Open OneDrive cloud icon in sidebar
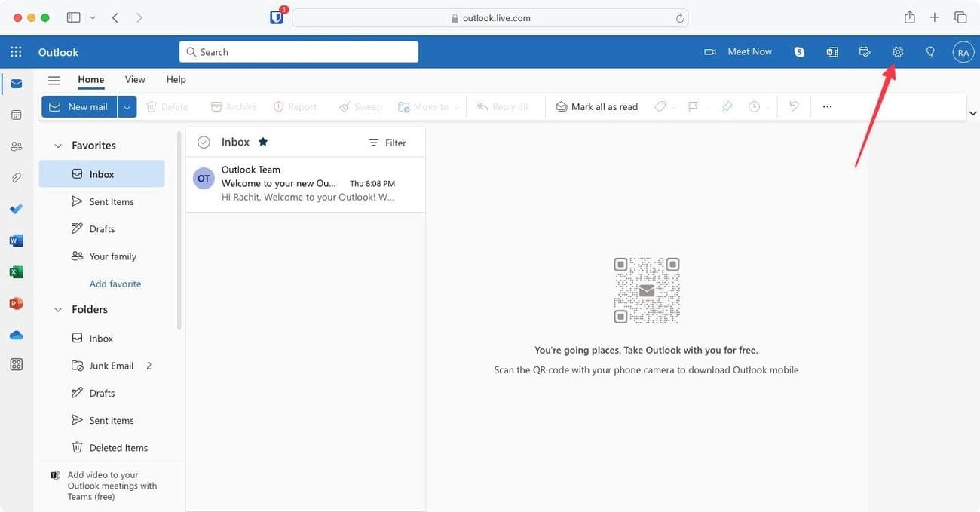Screen dimensions: 980x512 [x=16, y=335]
